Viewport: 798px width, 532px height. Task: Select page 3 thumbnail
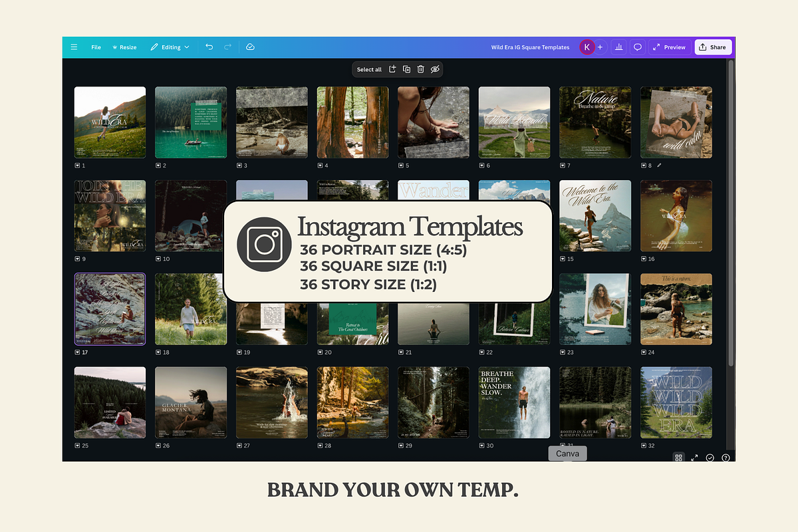272,122
